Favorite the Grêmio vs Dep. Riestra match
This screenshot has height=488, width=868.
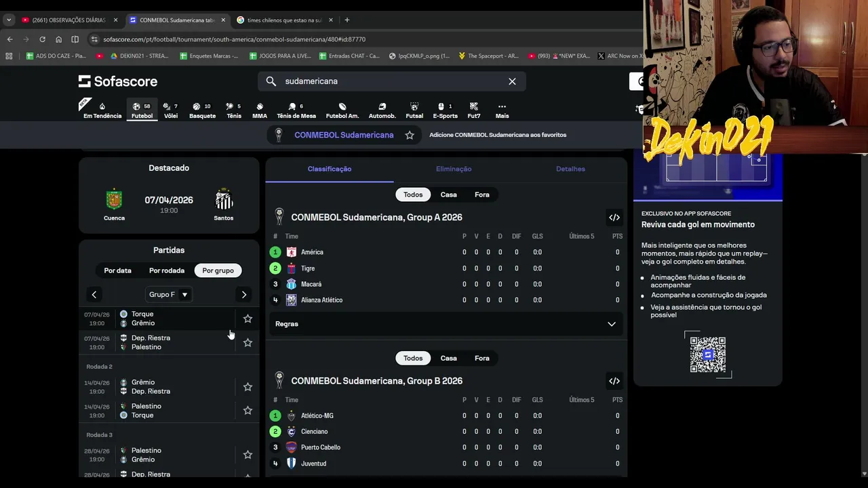click(248, 387)
